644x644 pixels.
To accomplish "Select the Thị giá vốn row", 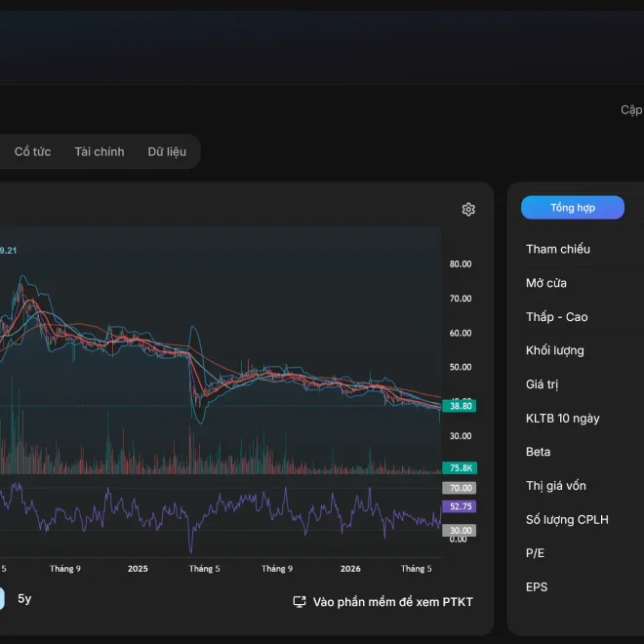I will click(x=584, y=486).
